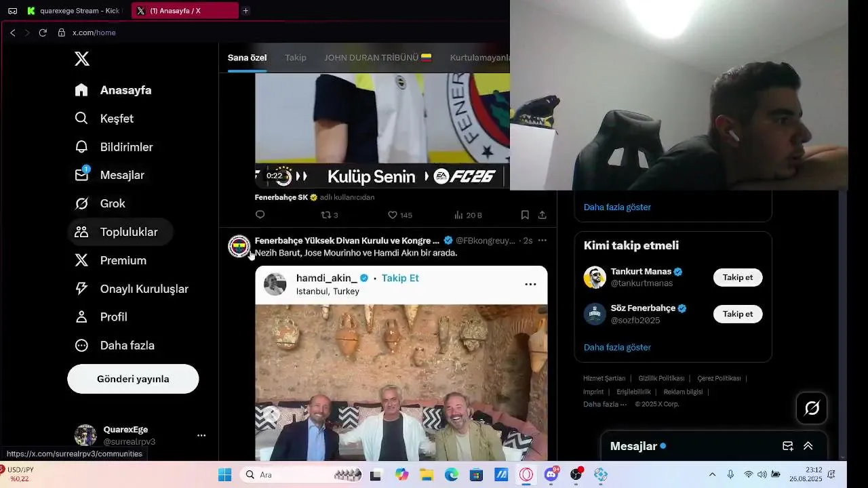This screenshot has width=868, height=488.
Task: Switch to the Takip tab
Action: click(296, 58)
